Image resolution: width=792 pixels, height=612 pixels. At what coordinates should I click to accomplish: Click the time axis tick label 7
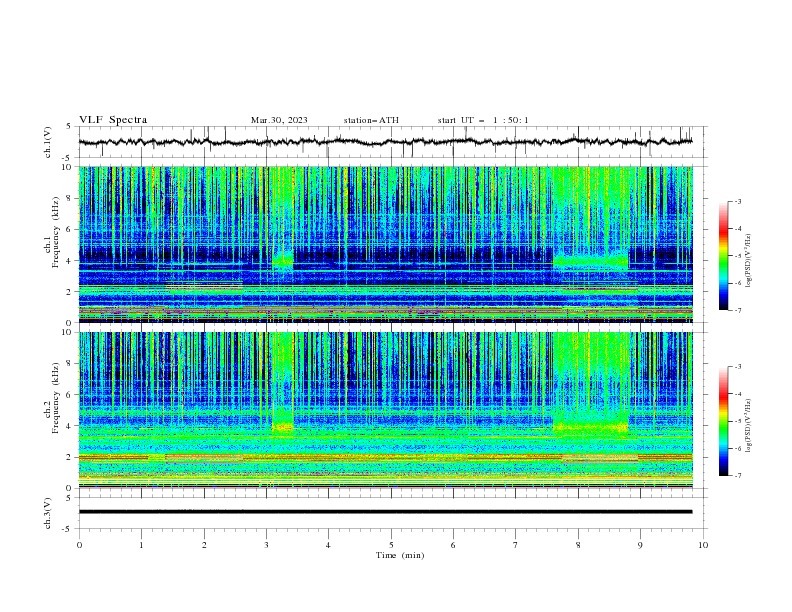pos(516,545)
